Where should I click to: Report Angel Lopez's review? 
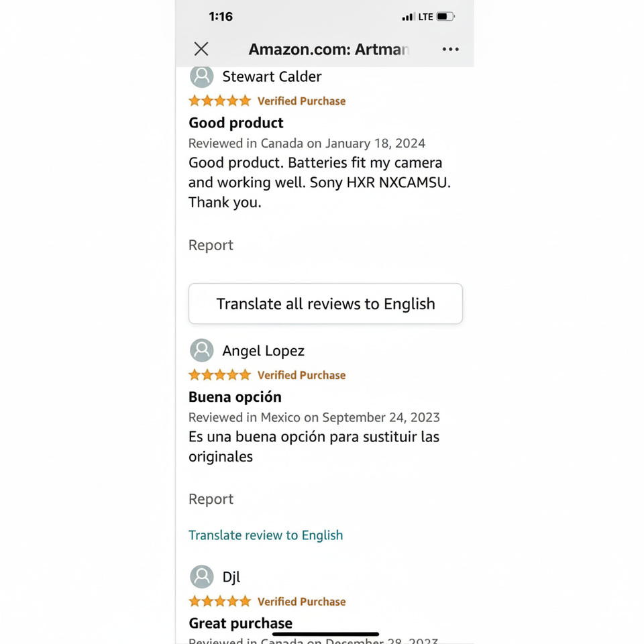tap(211, 499)
